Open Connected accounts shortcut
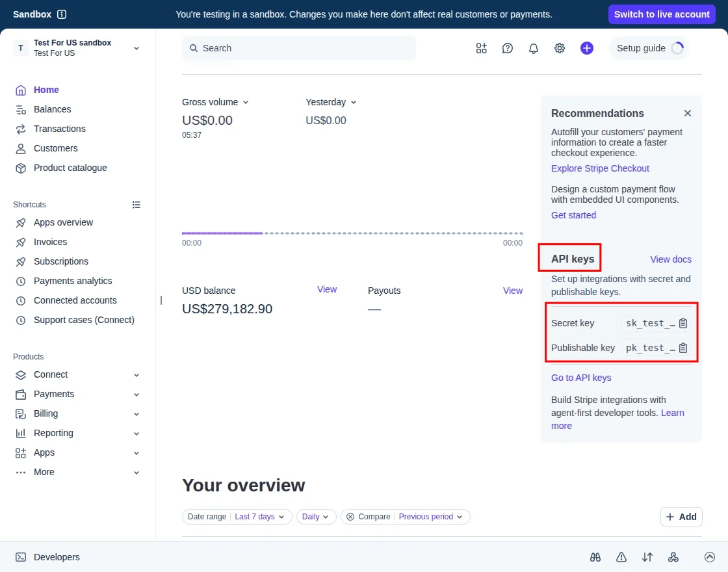Image resolution: width=728 pixels, height=572 pixels. [75, 300]
